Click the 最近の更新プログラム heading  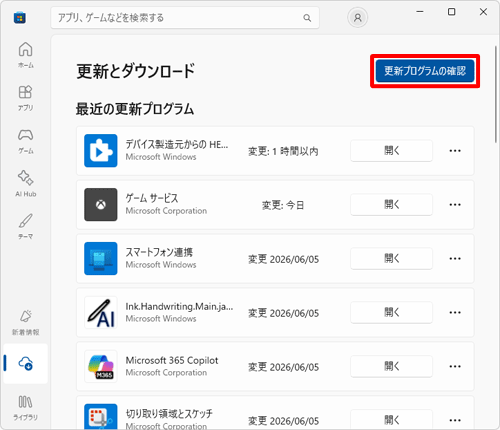pos(135,109)
